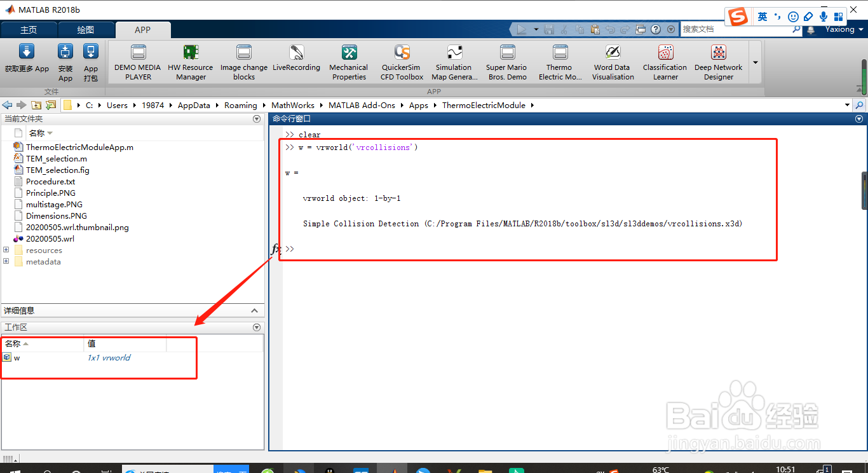The width and height of the screenshot is (868, 473).
Task: Click MathWorks in the address path
Action: point(293,106)
